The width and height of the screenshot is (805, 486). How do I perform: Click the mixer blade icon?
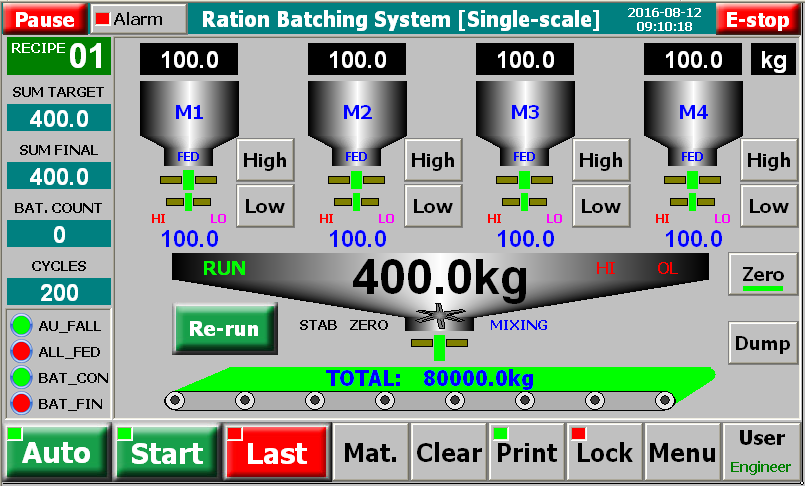(x=440, y=316)
